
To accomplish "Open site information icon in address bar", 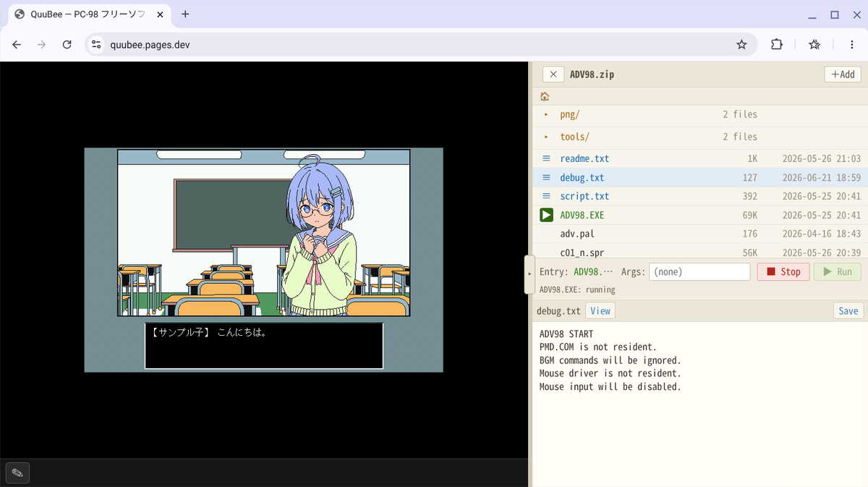I will 96,45.
